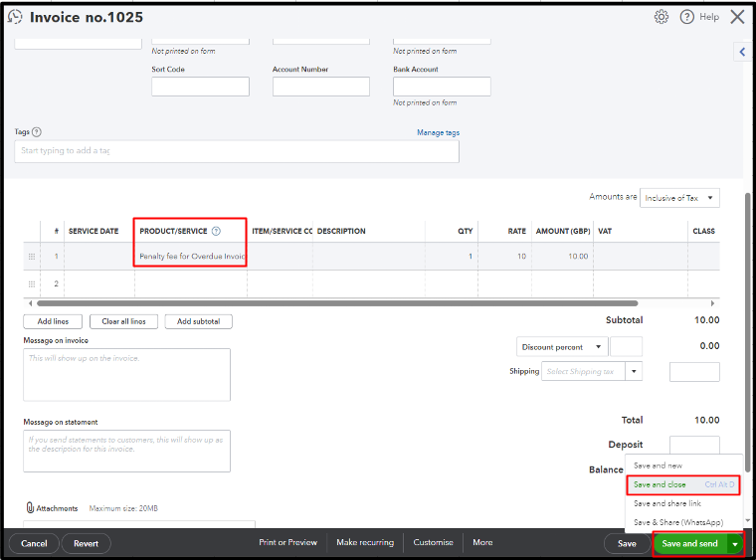The image size is (756, 560).
Task: Click the Bank Account input field
Action: click(442, 87)
